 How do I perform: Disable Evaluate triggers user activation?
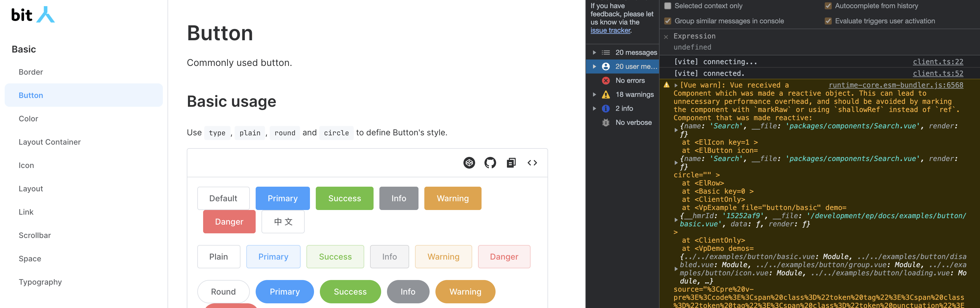pos(828,21)
